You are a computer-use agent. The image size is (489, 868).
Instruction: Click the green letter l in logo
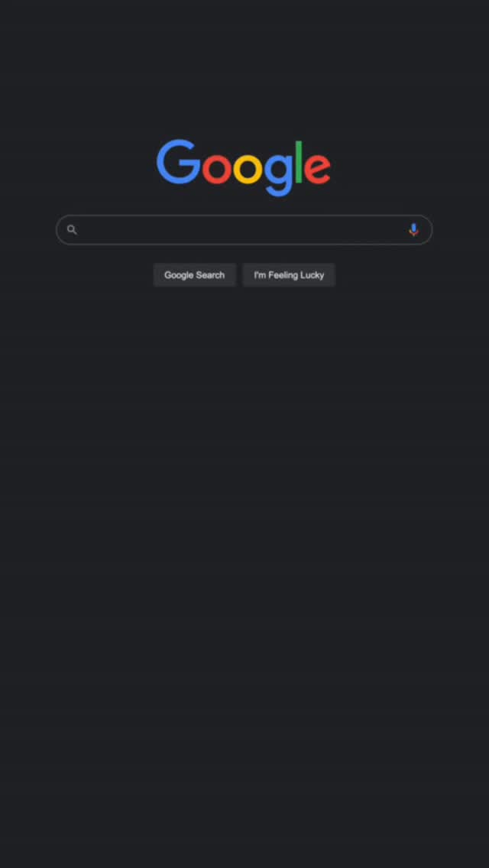pyautogui.click(x=299, y=162)
